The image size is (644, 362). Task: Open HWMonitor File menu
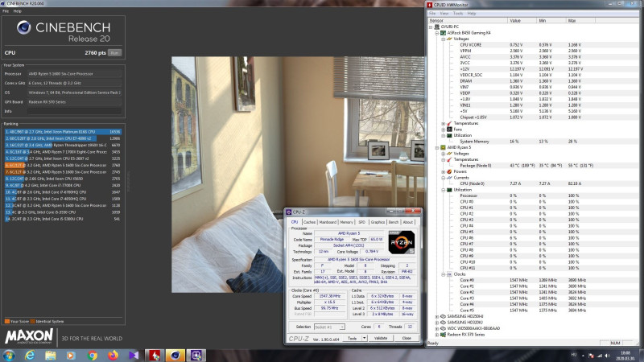(x=432, y=14)
